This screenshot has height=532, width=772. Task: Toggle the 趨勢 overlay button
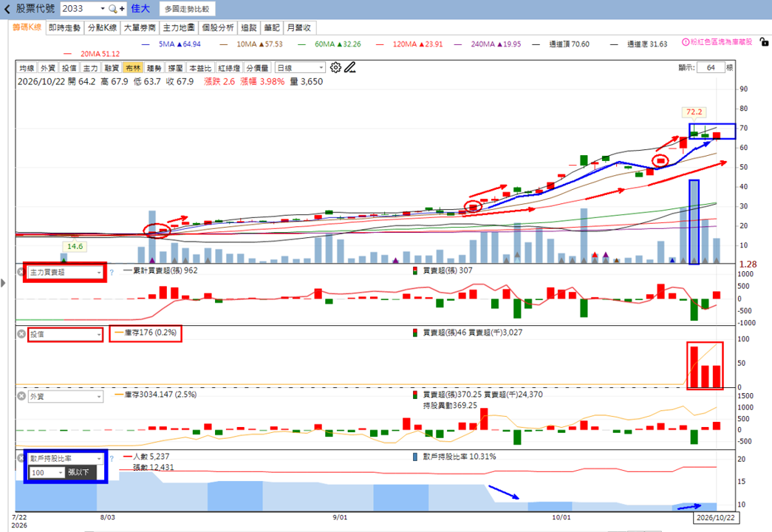coord(154,68)
